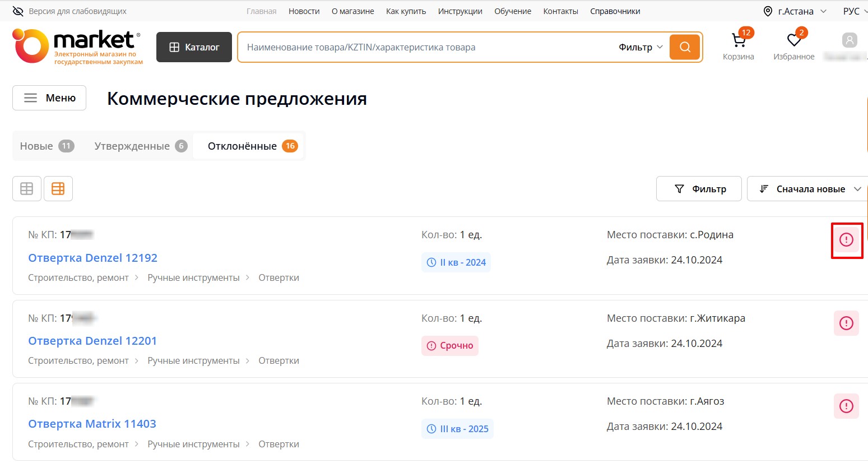Viewport: 868px width, 463px height.
Task: Click the market logo
Action: click(x=77, y=47)
